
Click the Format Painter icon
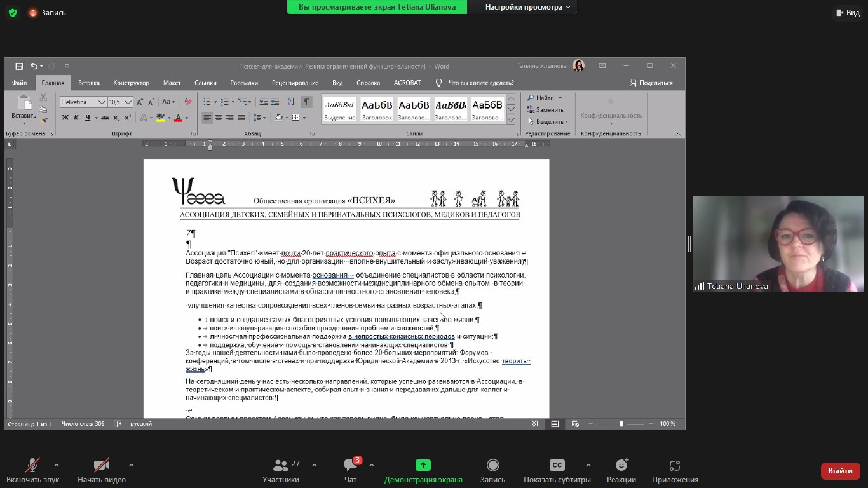(43, 121)
